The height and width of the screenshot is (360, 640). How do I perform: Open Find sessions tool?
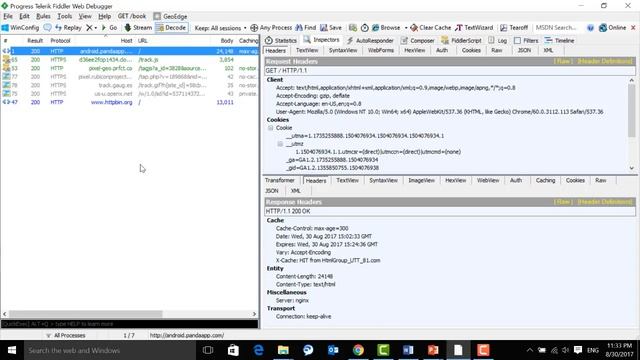(306, 28)
